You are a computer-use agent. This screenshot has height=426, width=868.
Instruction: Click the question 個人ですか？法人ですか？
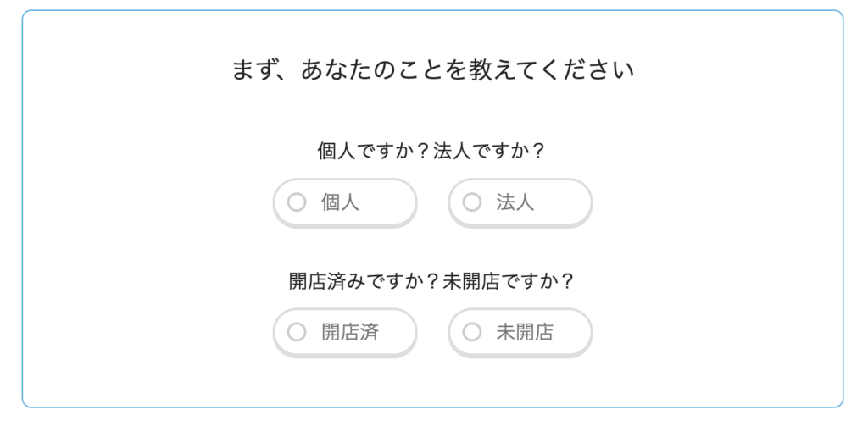point(432,151)
